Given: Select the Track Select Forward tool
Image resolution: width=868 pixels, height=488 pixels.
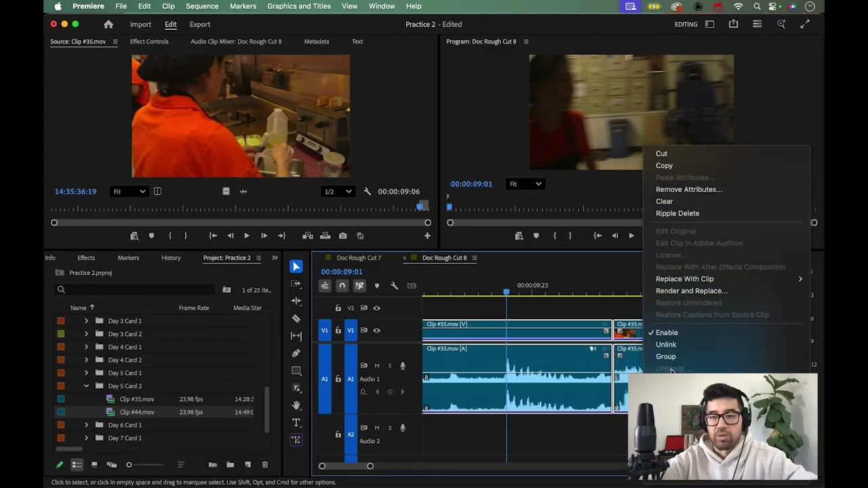Looking at the screenshot, I should click(x=296, y=284).
